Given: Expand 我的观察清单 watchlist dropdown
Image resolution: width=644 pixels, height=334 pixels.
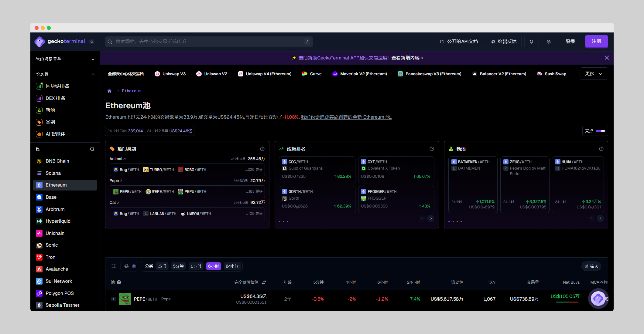Looking at the screenshot, I should click(65, 59).
